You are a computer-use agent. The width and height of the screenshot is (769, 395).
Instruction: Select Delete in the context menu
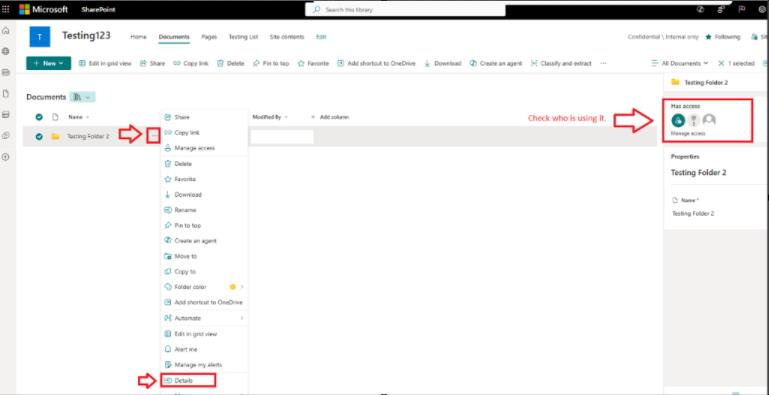(x=204, y=163)
